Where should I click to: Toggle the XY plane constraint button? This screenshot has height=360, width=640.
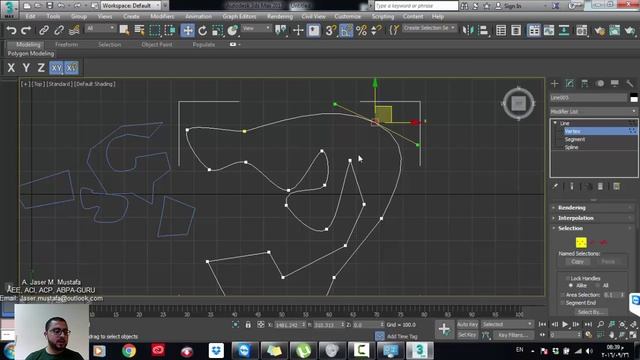pos(56,68)
